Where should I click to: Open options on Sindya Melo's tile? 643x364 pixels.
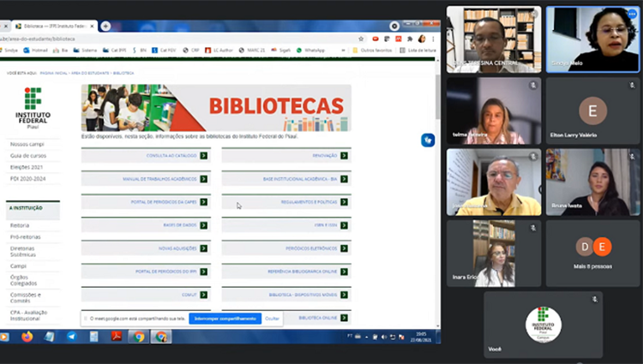[x=632, y=14]
